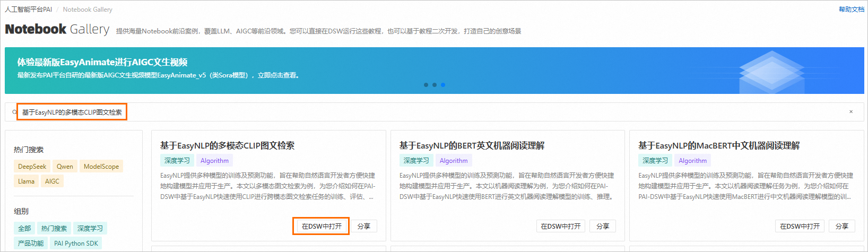Open BERT英文机器阅读理解 notebook in DSW
The height and width of the screenshot is (252, 868).
pos(561,226)
